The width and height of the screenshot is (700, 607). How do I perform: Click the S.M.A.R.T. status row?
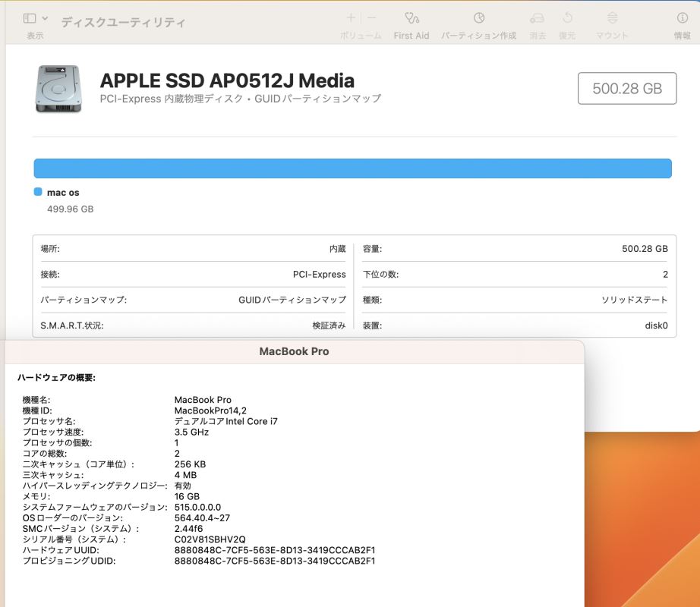(193, 326)
